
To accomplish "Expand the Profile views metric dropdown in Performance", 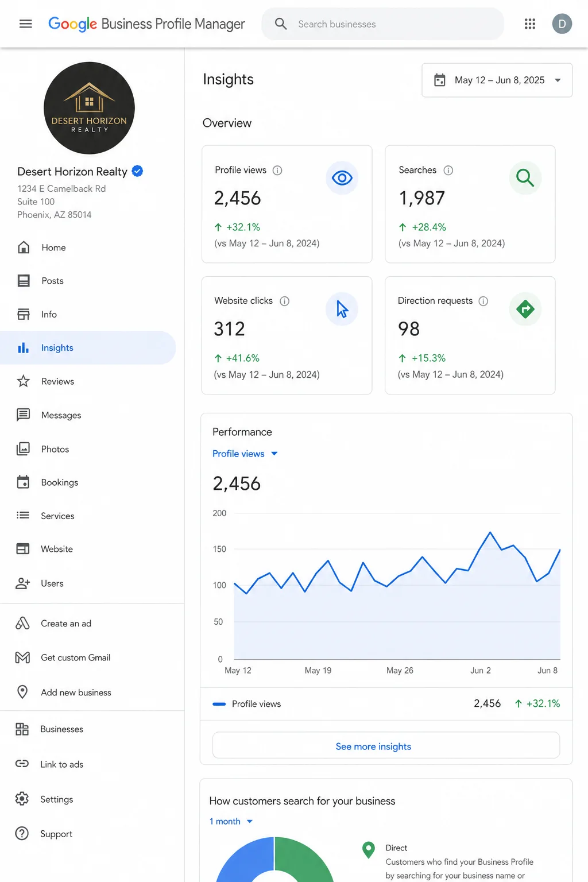I will tap(245, 454).
